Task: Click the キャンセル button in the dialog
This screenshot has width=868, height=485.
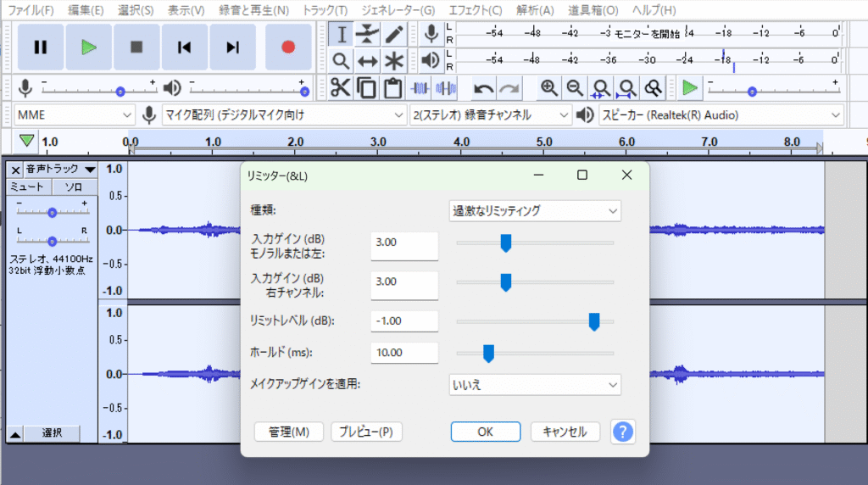Action: pyautogui.click(x=565, y=432)
